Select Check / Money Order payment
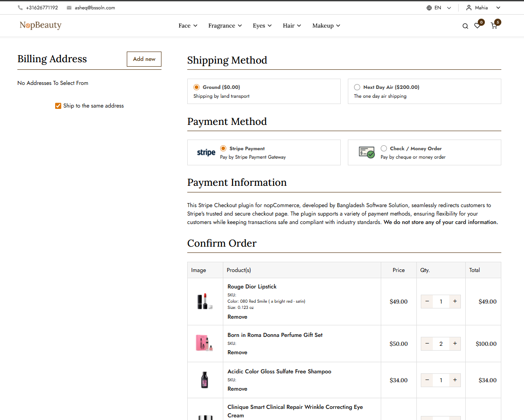Screen dimensions: 524x420 click(383, 148)
